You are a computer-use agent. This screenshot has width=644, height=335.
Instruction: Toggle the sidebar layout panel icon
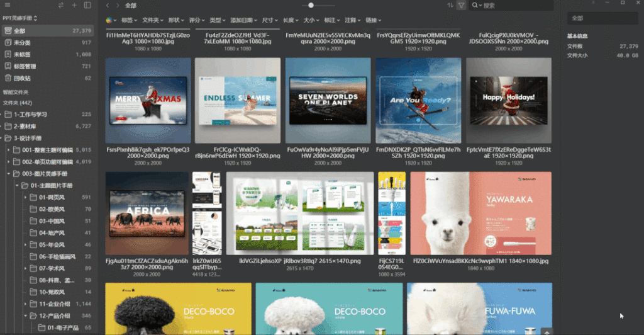87,5
